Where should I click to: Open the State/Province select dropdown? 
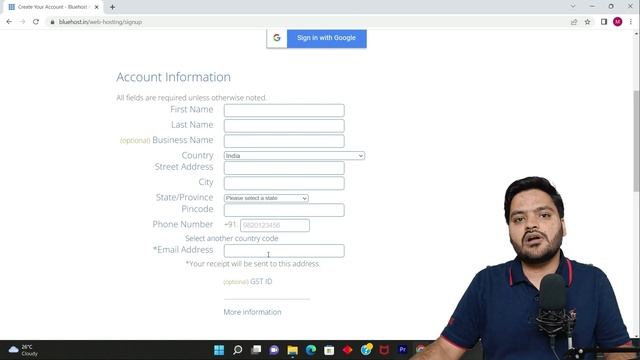click(x=266, y=198)
